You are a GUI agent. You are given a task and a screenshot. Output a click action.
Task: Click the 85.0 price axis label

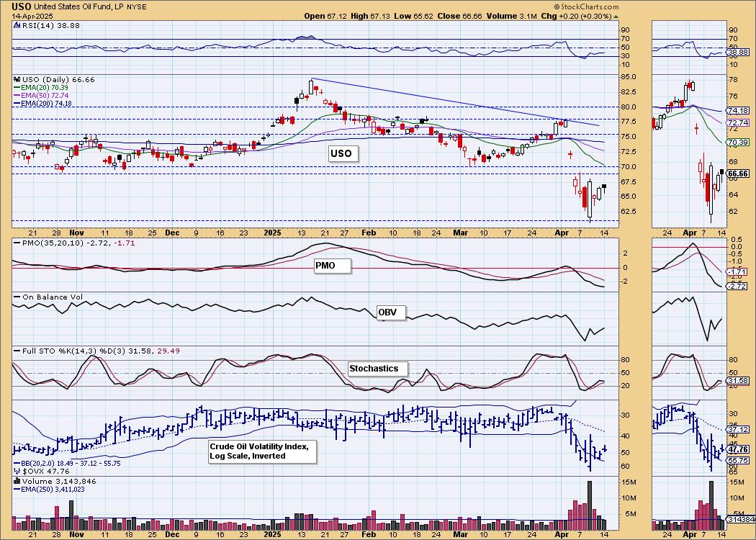629,76
